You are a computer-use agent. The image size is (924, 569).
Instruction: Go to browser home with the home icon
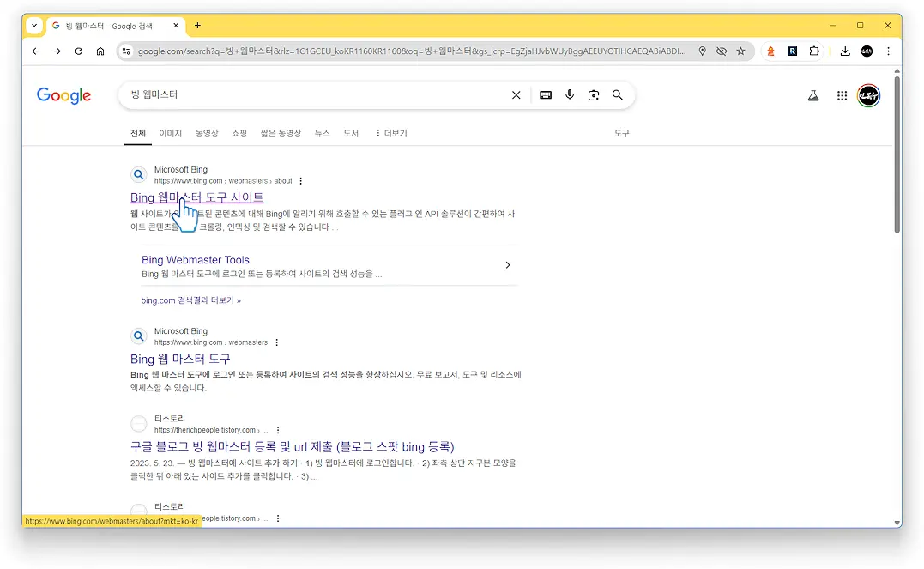(100, 51)
